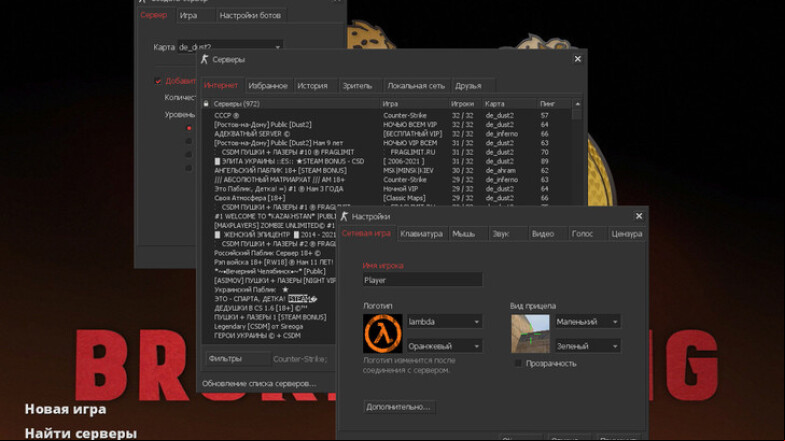This screenshot has width=785, height=441.
Task: Click the server list scrollbar up arrow
Action: click(577, 104)
